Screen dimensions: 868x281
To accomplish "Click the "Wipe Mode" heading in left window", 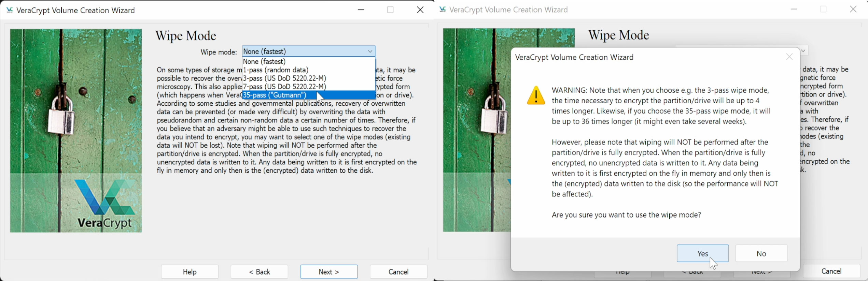I will [x=186, y=36].
